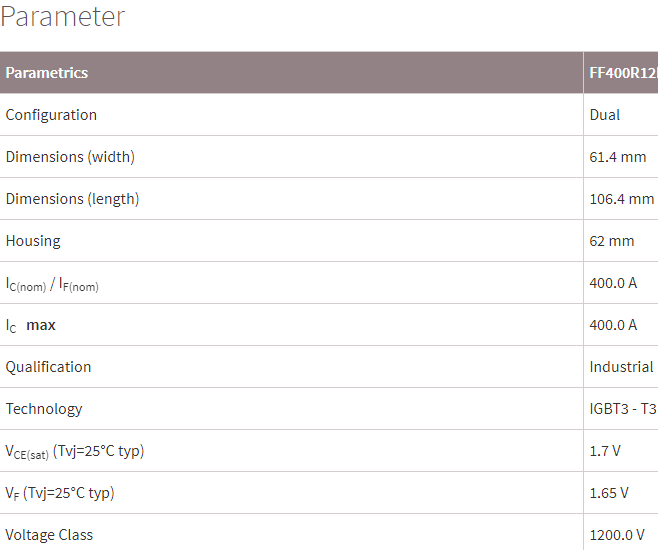Select the VCE(sat) (Tvj=25°C typ) label
Viewport: 658px width, 550px height.
pyautogui.click(x=75, y=452)
